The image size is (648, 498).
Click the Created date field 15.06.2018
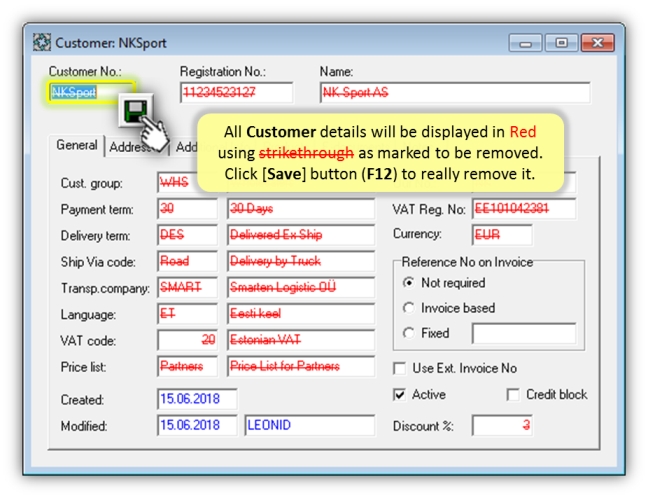click(197, 399)
